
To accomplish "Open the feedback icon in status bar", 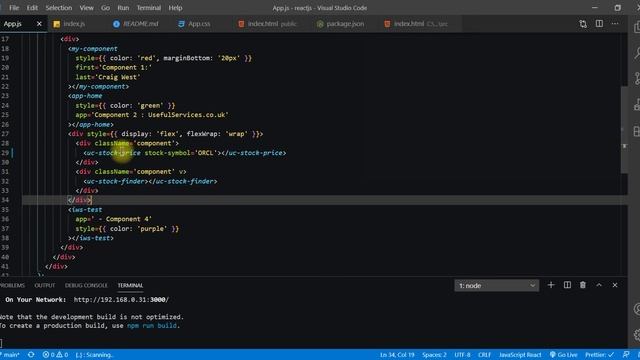I will (626, 355).
